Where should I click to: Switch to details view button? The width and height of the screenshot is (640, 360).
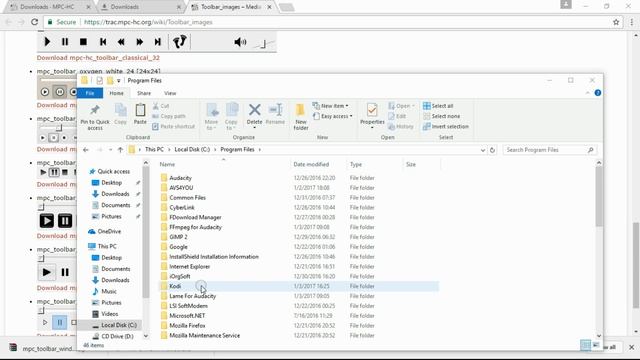pyautogui.click(x=585, y=345)
